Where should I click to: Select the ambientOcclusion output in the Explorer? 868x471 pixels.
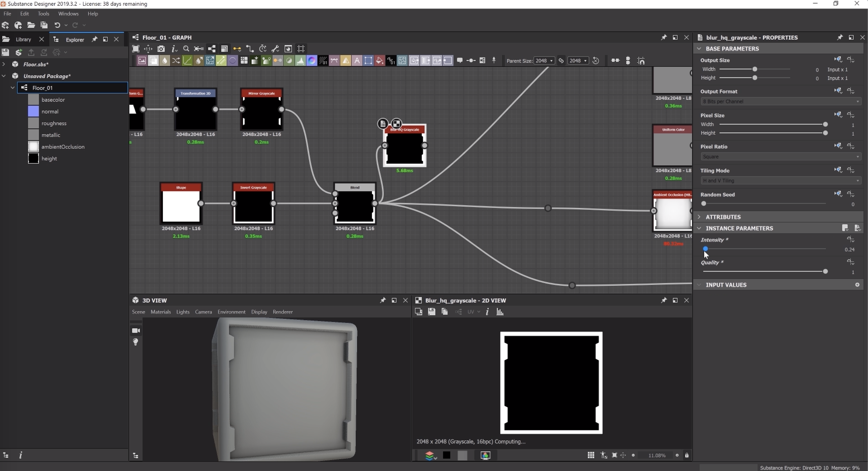click(x=63, y=147)
